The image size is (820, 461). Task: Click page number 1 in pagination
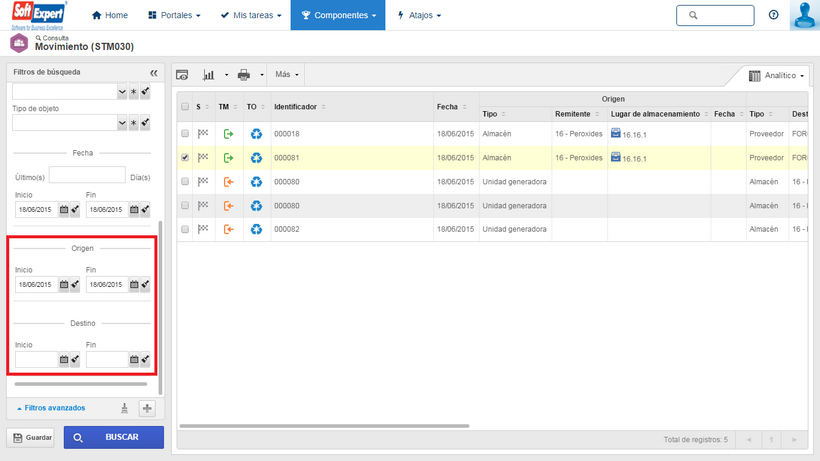coord(771,440)
